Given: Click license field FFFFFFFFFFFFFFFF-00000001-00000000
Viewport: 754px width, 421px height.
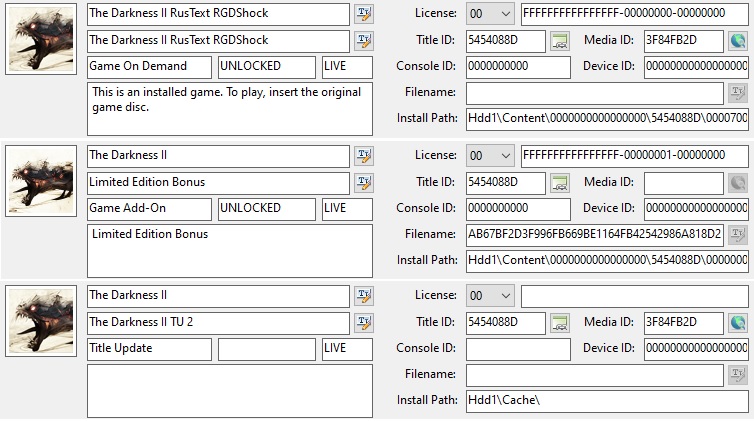Looking at the screenshot, I should click(635, 156).
